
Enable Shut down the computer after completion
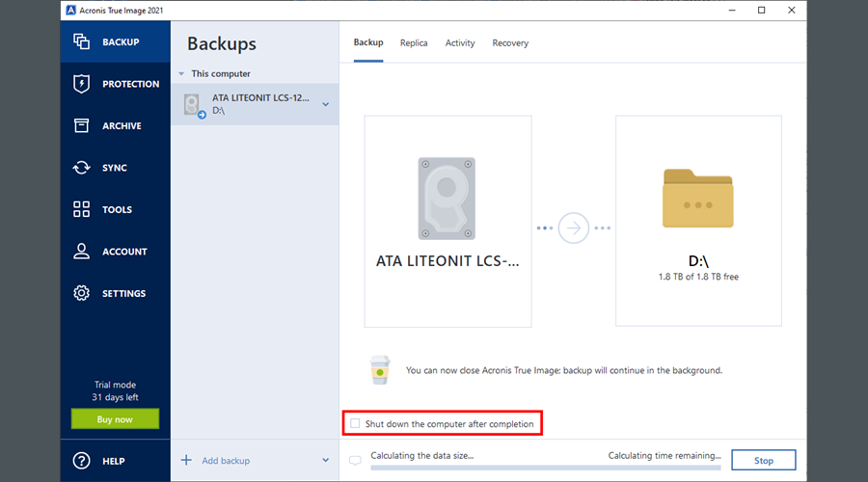pos(356,423)
